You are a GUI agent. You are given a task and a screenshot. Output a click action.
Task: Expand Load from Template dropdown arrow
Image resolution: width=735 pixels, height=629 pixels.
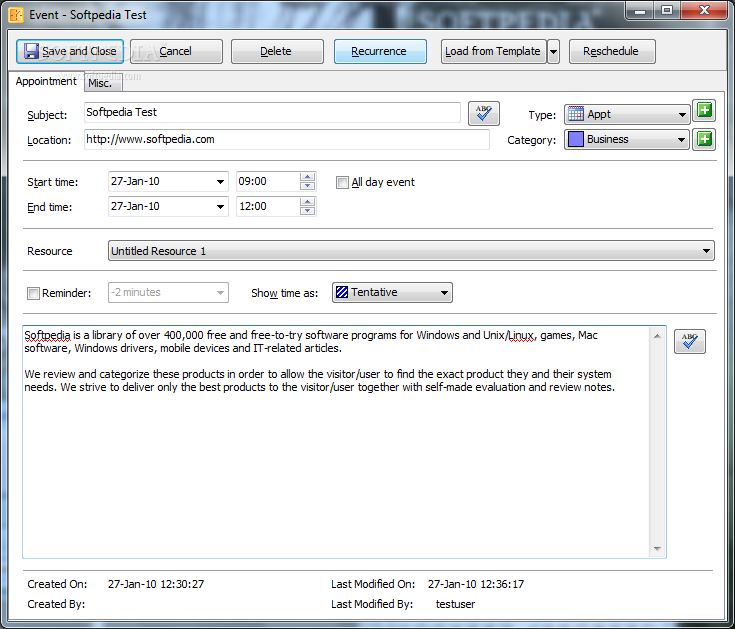(554, 51)
